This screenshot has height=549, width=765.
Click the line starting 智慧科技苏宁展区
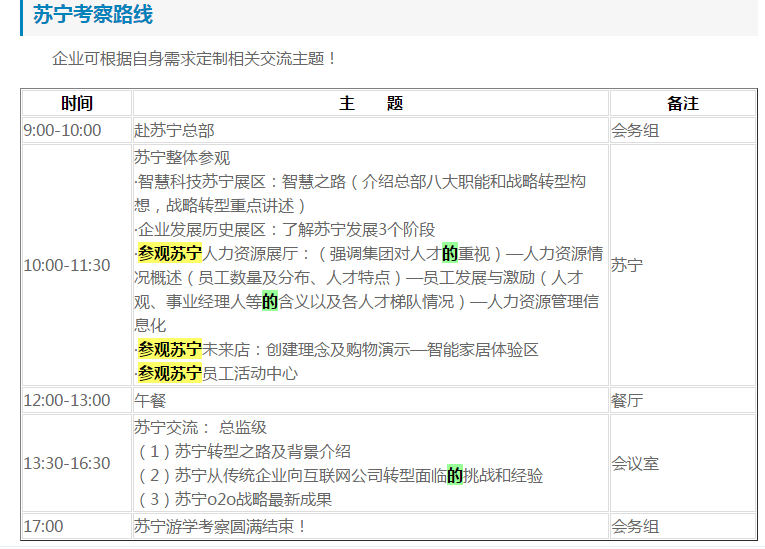coord(360,193)
